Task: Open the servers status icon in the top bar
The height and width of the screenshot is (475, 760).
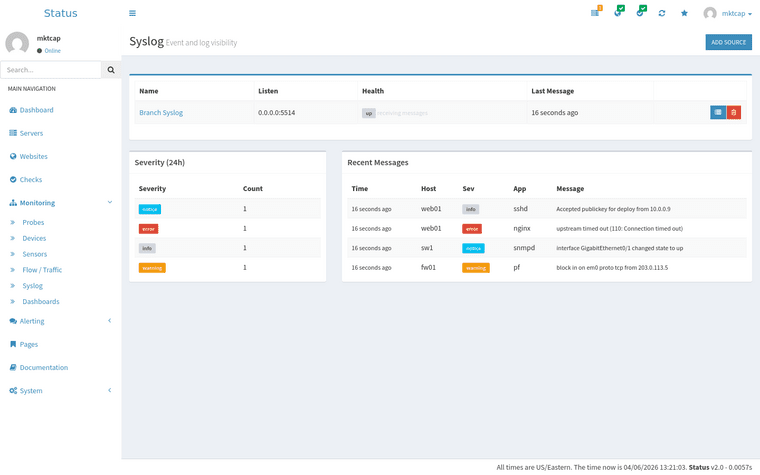Action: 596,12
